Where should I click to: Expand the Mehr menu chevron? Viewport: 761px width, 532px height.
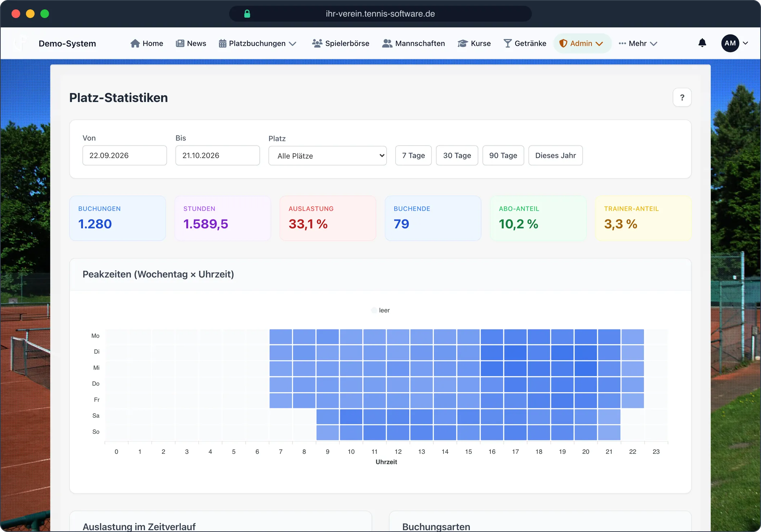(x=654, y=44)
